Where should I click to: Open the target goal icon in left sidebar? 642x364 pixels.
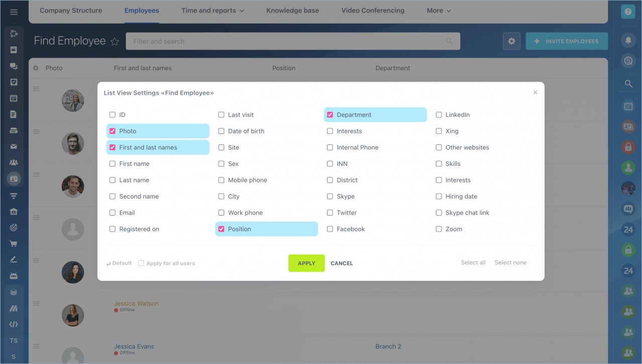coord(14,228)
